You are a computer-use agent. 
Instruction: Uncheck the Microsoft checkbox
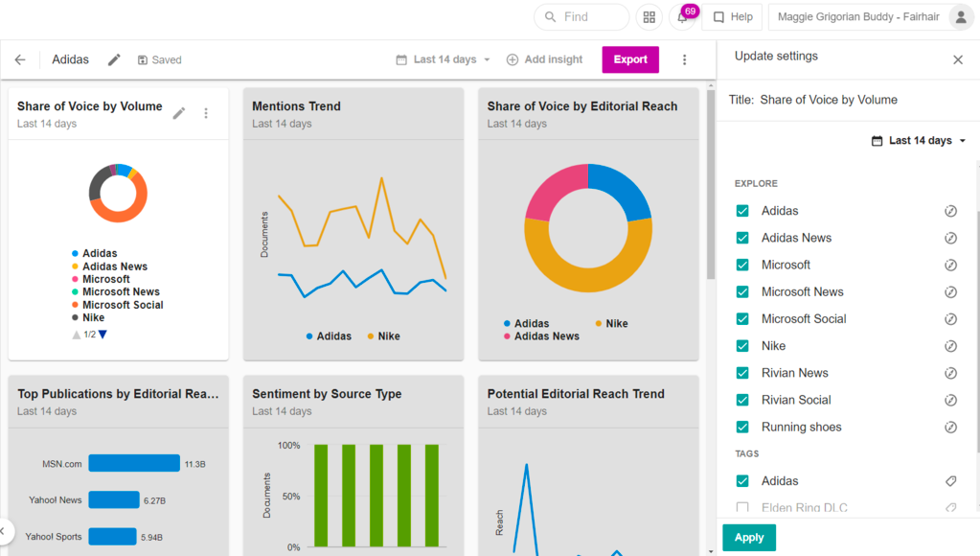(x=742, y=266)
